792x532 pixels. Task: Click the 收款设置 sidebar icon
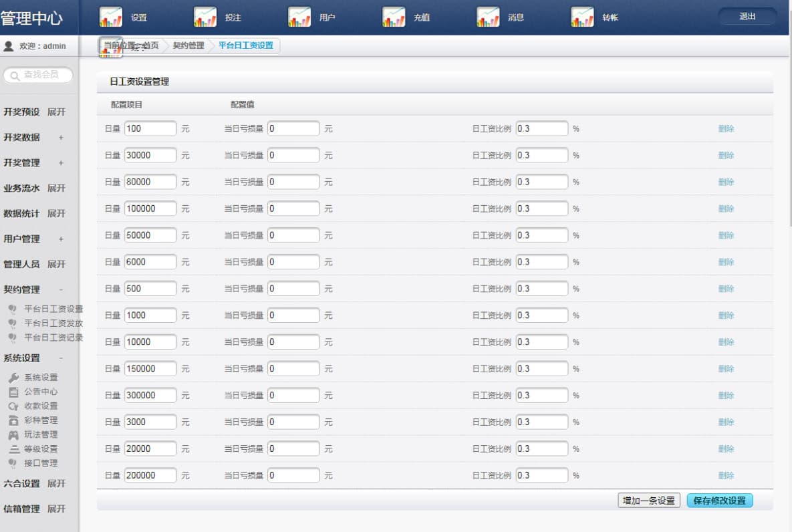coord(13,406)
